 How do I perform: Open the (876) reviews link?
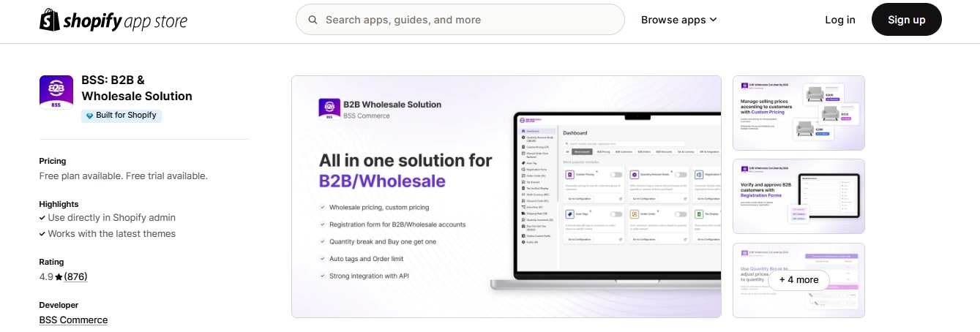click(75, 276)
